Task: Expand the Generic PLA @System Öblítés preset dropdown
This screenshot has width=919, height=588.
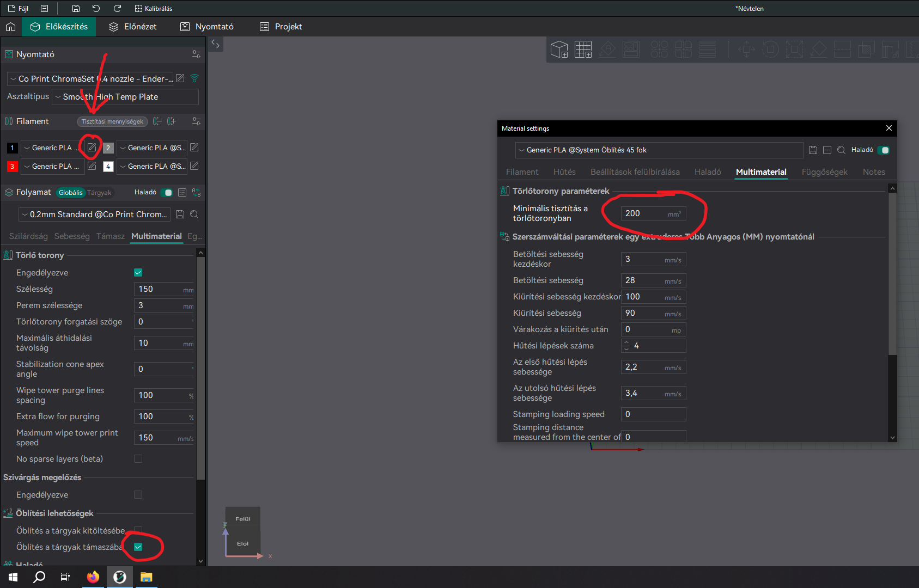Action: pos(659,150)
